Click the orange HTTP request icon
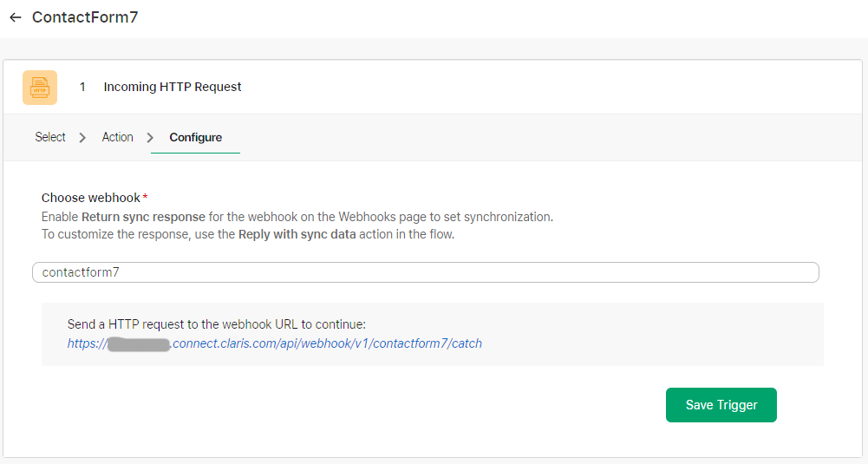Viewport: 868px width, 464px height. (40, 88)
